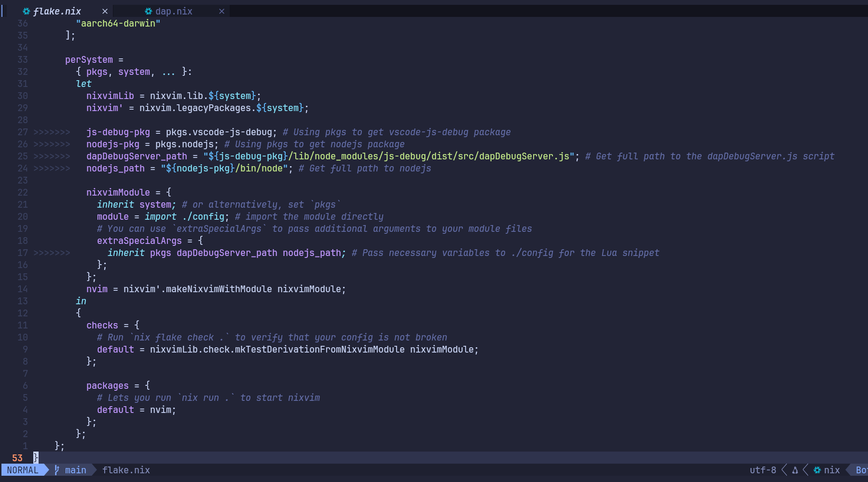Viewport: 868px width, 482px height.
Task: Click the NORMAL mode indicator
Action: [23, 470]
